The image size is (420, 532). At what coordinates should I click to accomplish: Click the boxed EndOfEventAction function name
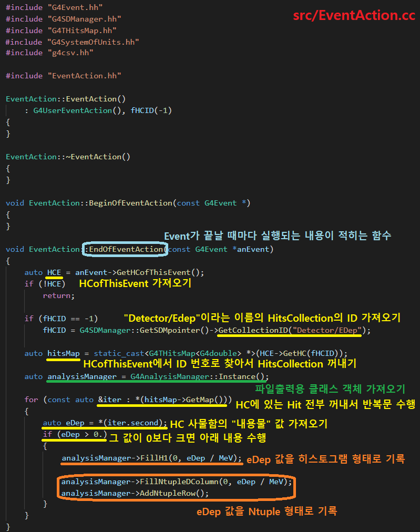point(126,249)
